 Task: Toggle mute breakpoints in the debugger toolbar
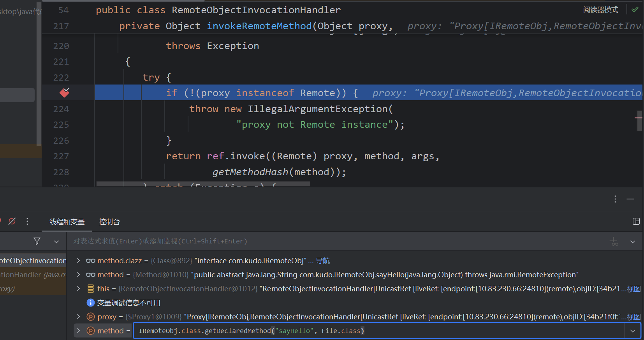coord(12,221)
